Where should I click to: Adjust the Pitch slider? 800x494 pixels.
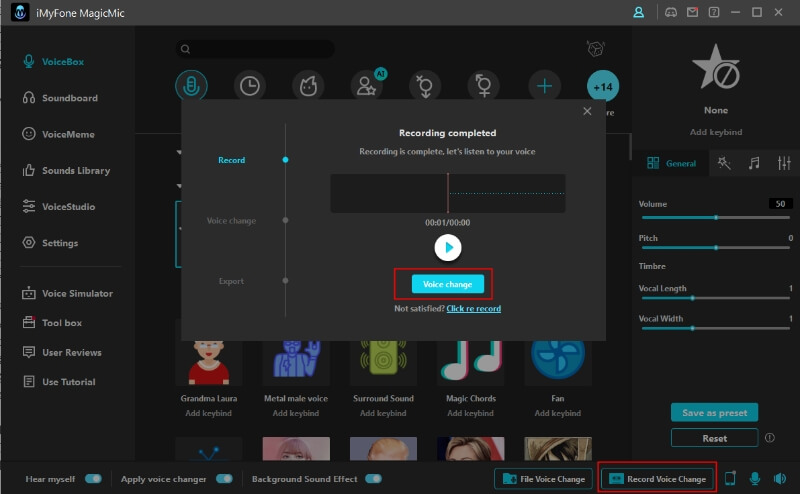coord(716,248)
